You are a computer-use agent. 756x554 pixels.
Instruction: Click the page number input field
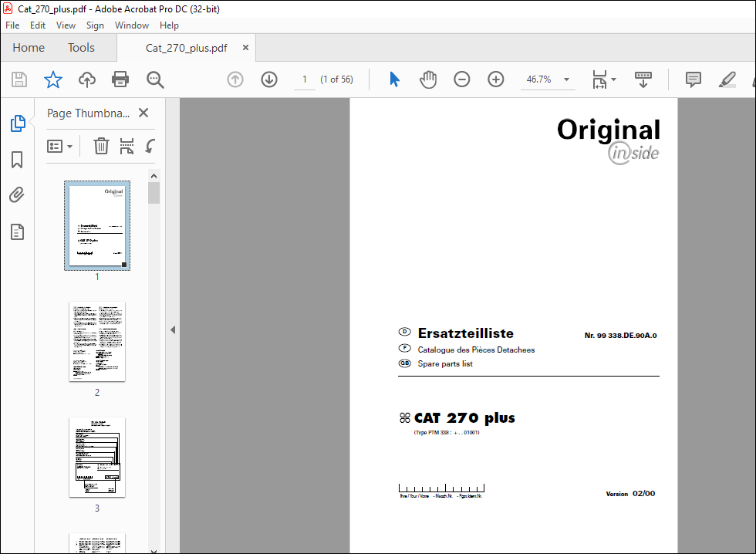[305, 79]
